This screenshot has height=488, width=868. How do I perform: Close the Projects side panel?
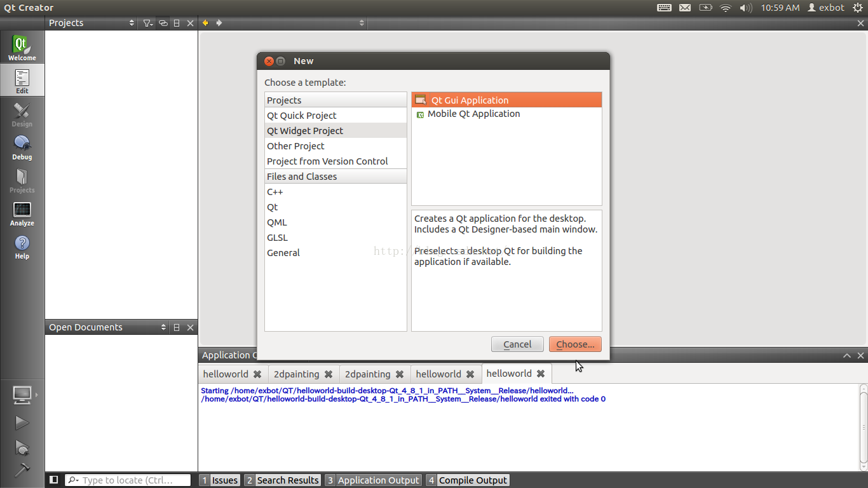190,23
